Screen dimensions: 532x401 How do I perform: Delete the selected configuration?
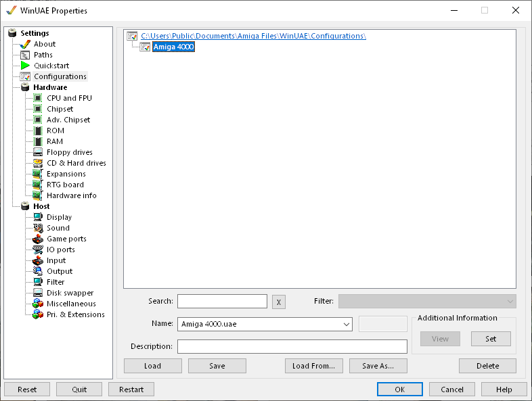point(487,366)
